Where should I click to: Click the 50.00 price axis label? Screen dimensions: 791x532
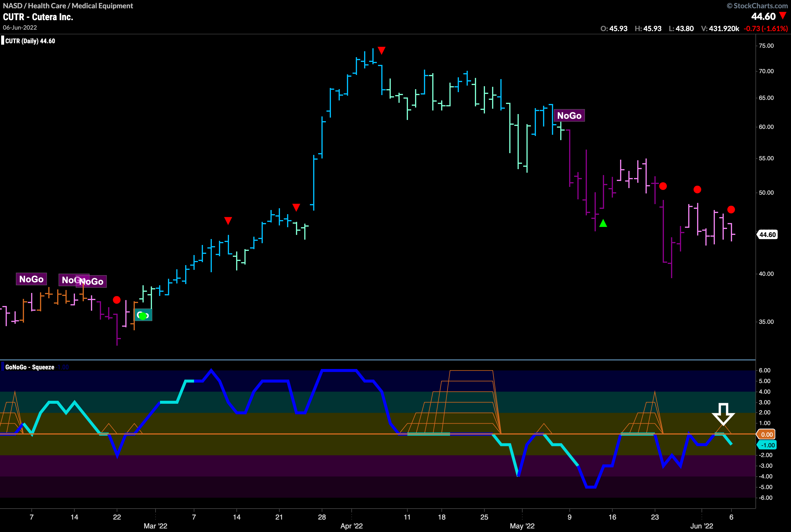[766, 192]
